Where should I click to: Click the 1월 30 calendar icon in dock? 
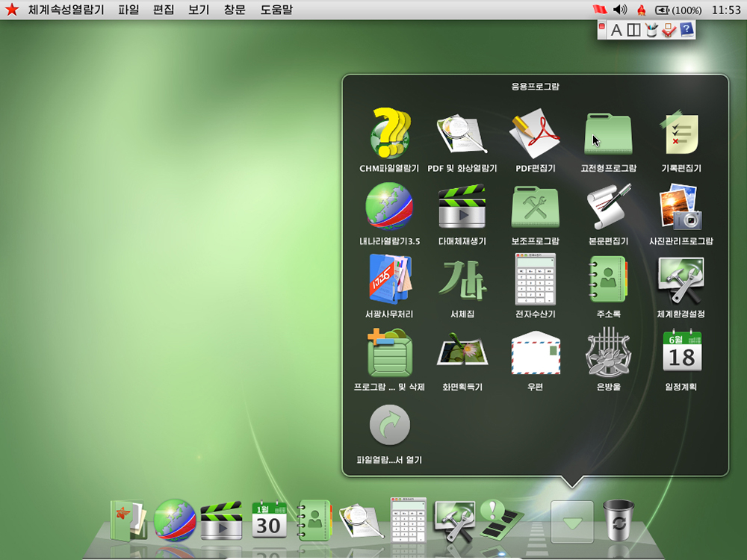click(268, 520)
